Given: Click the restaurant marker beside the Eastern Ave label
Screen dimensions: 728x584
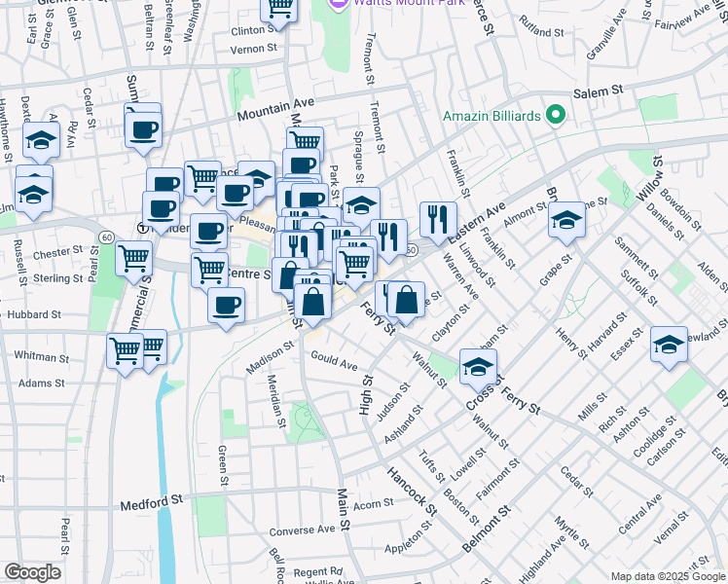Looking at the screenshot, I should (438, 222).
